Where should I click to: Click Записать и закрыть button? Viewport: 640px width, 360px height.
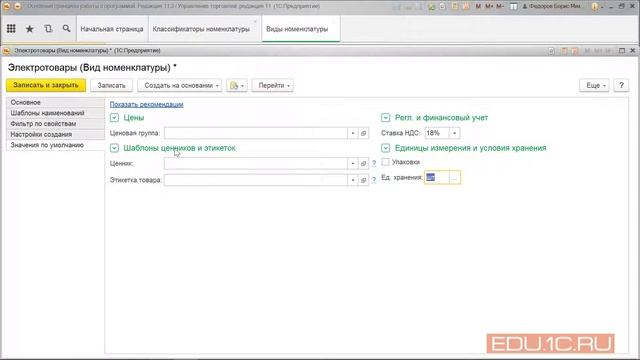click(46, 85)
